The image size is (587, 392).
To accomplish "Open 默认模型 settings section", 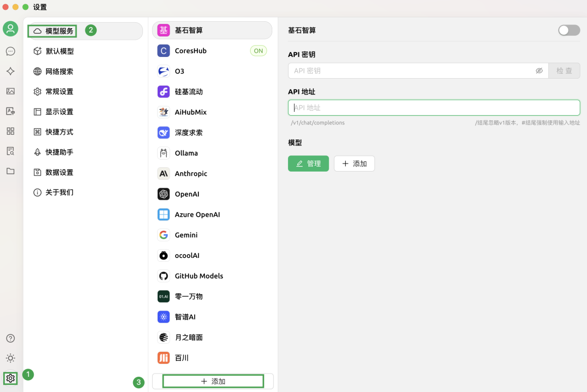I will point(85,51).
